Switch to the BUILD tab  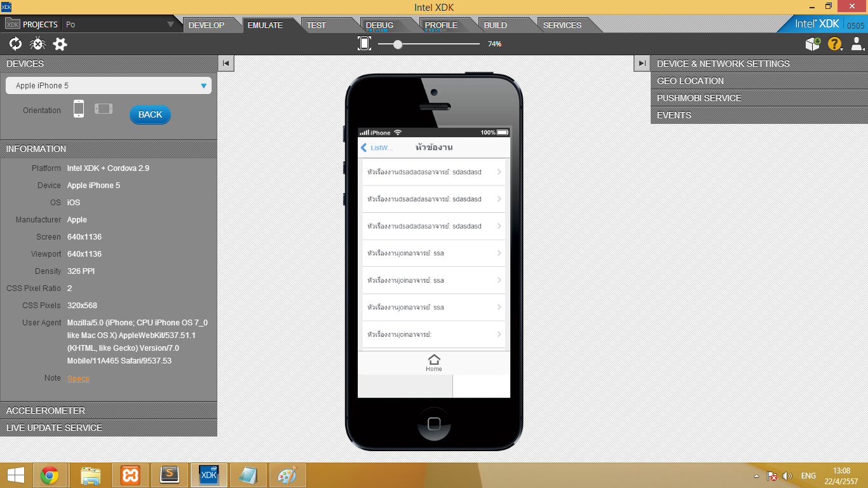tap(496, 25)
